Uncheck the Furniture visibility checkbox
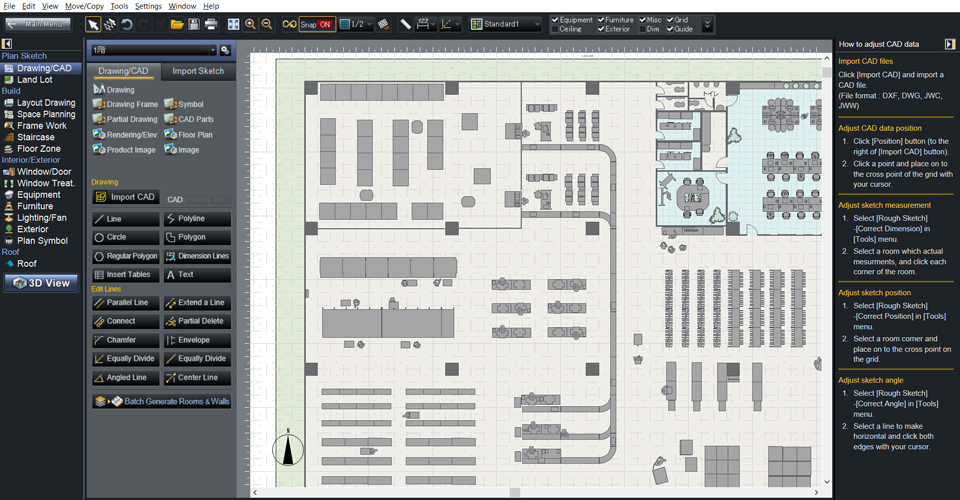The height and width of the screenshot is (500, 960). point(602,19)
